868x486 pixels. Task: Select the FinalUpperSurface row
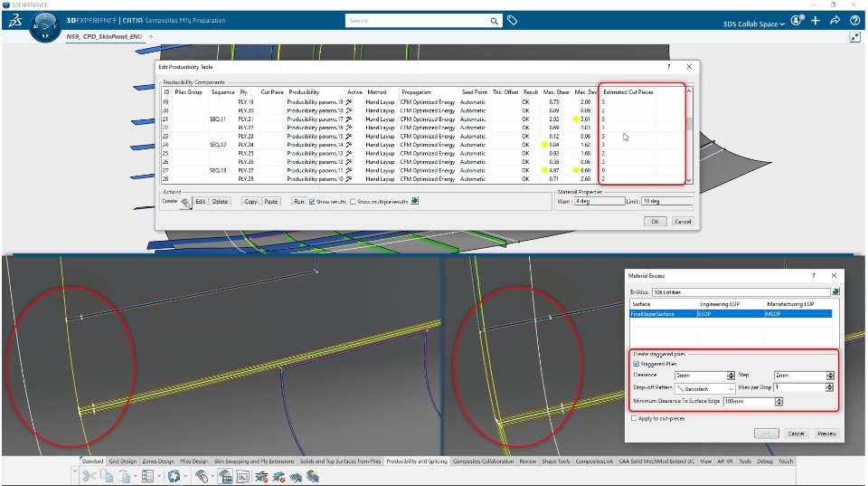click(731, 314)
